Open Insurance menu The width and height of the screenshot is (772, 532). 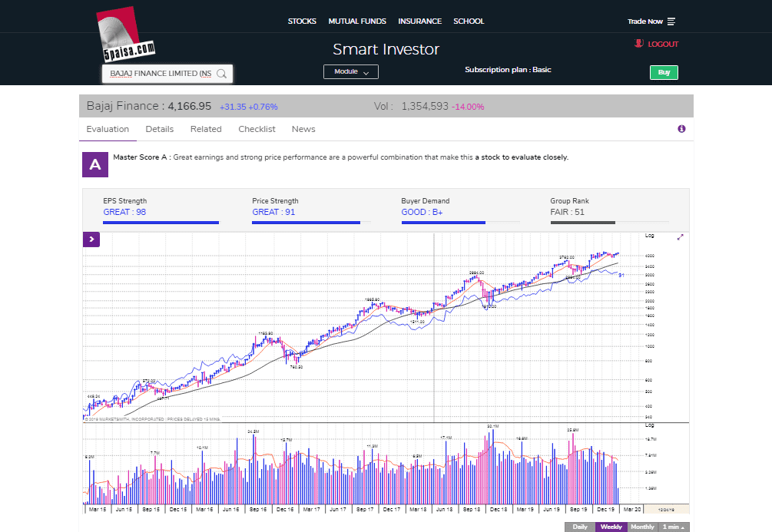coord(419,21)
